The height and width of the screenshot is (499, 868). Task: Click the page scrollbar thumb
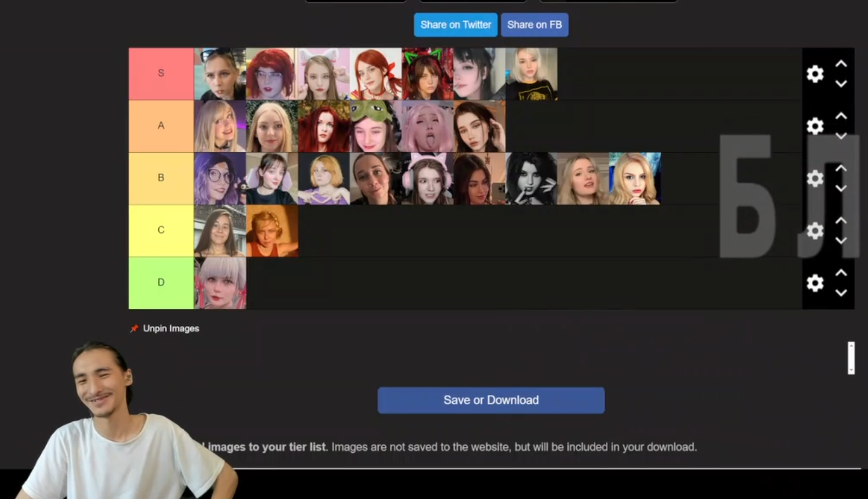click(x=851, y=358)
